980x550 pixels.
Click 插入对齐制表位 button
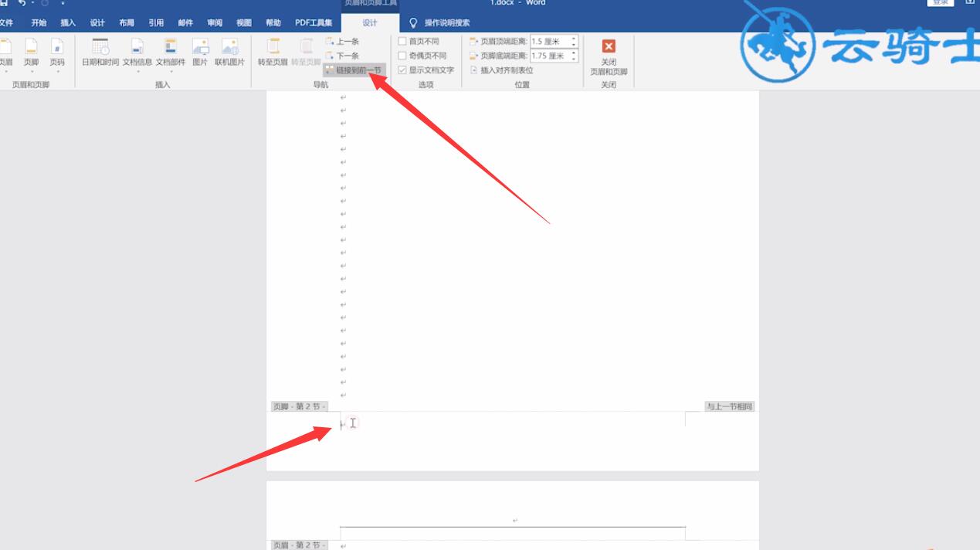click(501, 70)
